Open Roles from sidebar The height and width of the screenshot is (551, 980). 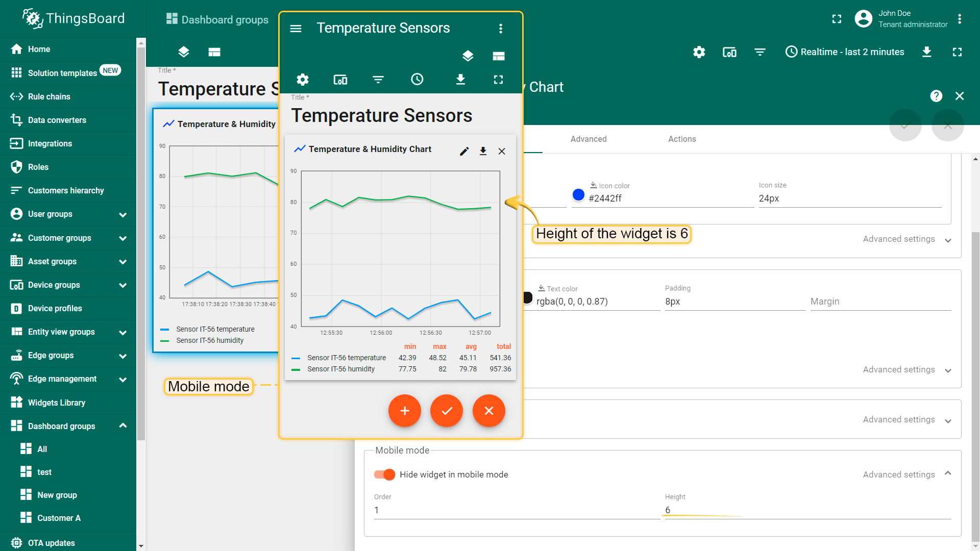(x=68, y=167)
